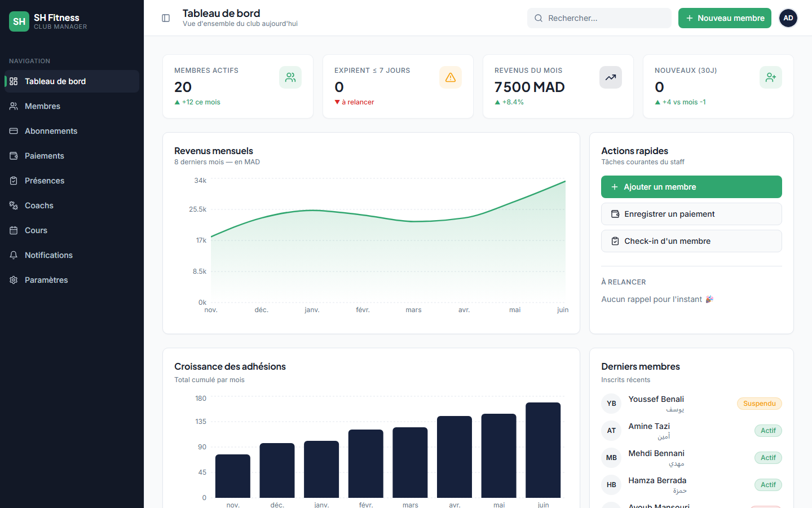812x508 pixels.
Task: Click the Membres actifs users icon
Action: coord(290,77)
